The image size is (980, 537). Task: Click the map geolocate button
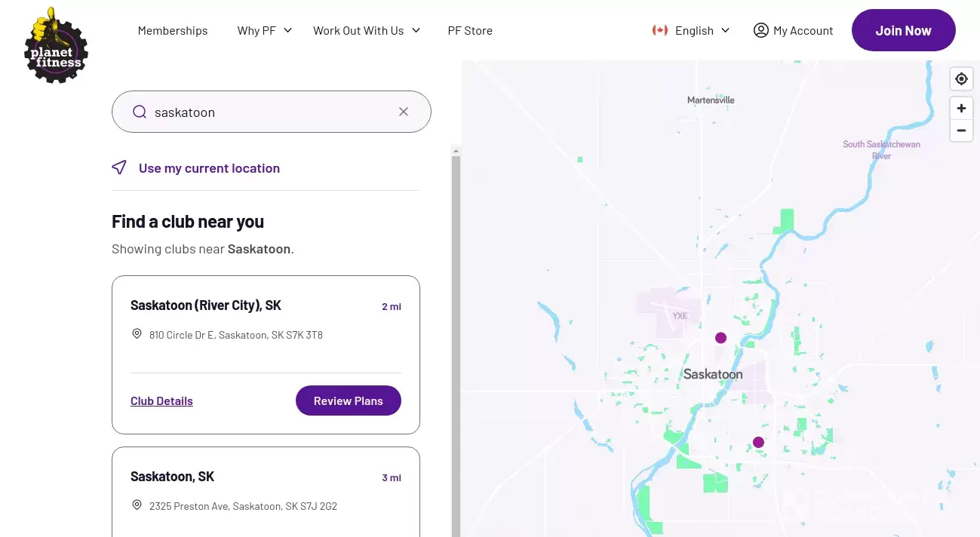[961, 78]
